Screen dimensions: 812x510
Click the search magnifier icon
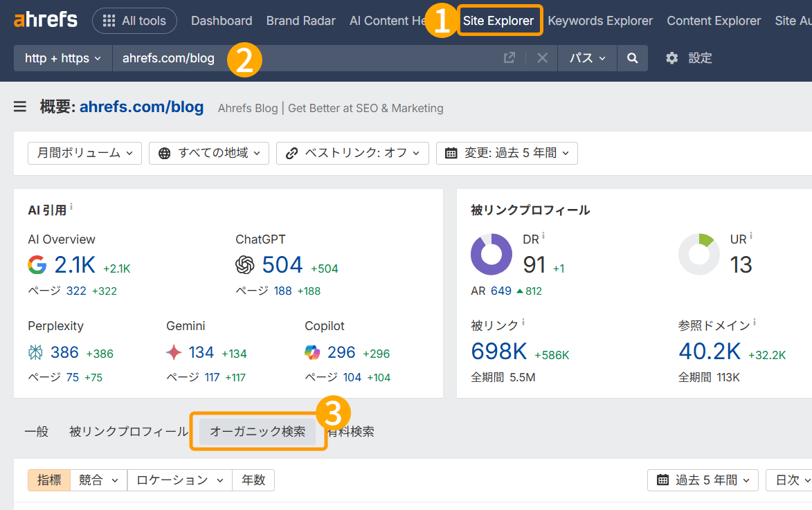click(631, 58)
